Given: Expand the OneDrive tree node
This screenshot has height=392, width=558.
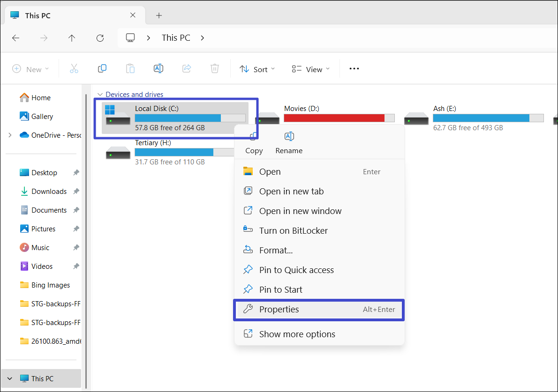Looking at the screenshot, I should (10, 135).
